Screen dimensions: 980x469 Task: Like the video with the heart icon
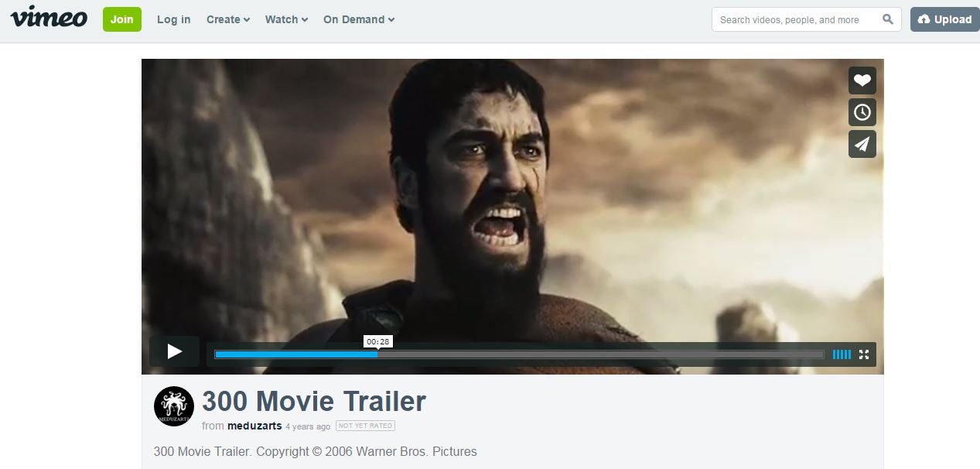point(862,80)
